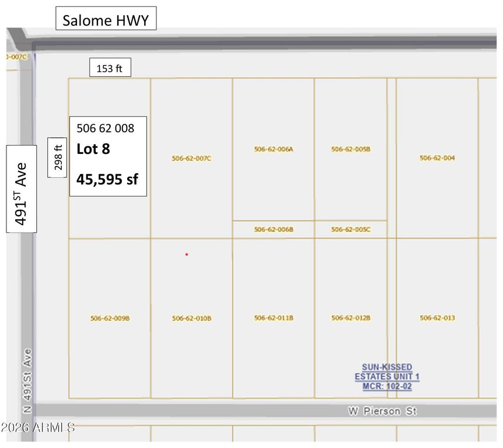Click parcel label 506-62-004
503x448 pixels.
[437, 157]
